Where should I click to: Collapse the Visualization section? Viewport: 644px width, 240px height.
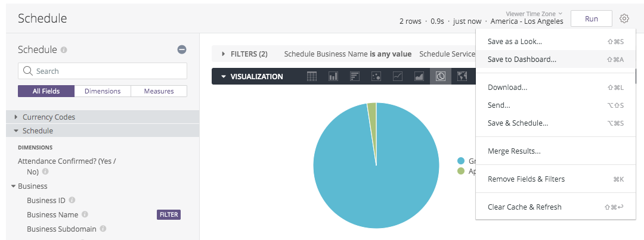(224, 77)
